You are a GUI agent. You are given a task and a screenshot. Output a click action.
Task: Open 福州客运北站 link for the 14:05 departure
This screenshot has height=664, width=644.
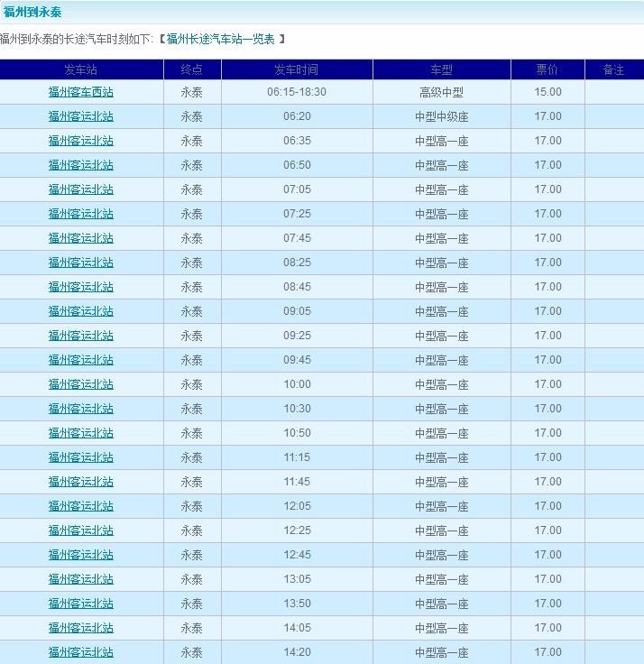[81, 628]
